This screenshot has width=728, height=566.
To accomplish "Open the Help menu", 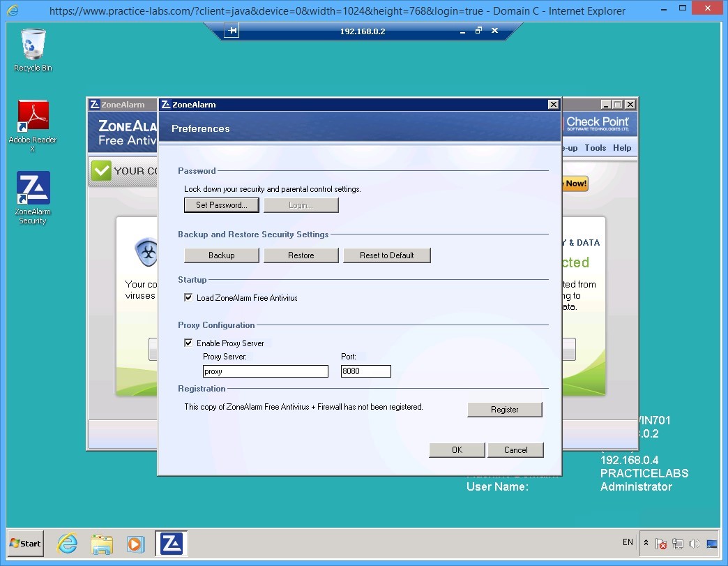I will coord(621,148).
